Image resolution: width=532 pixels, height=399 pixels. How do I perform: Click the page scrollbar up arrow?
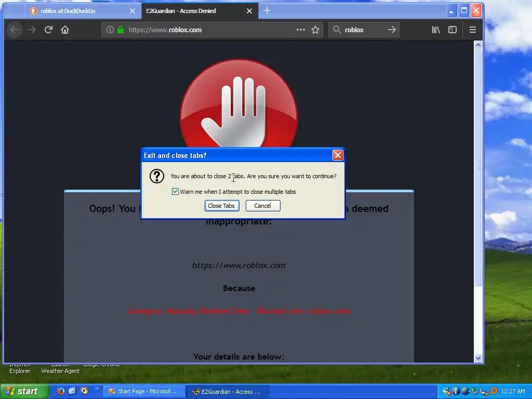click(x=478, y=45)
